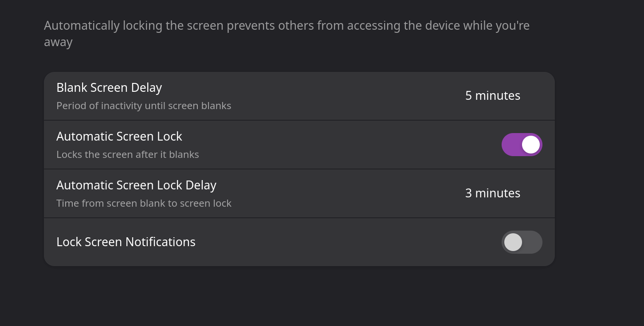The image size is (644, 326).
Task: Click the gray knob of the notifications toggle
Action: pos(513,242)
